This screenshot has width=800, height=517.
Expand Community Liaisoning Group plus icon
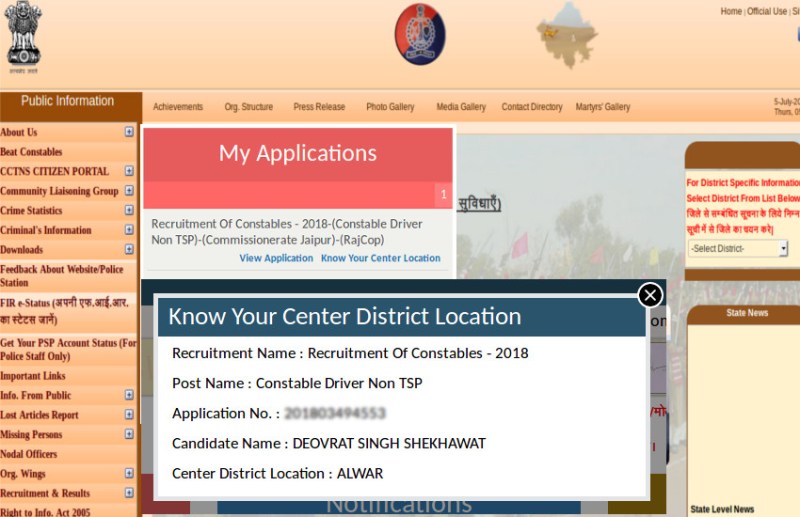click(129, 190)
